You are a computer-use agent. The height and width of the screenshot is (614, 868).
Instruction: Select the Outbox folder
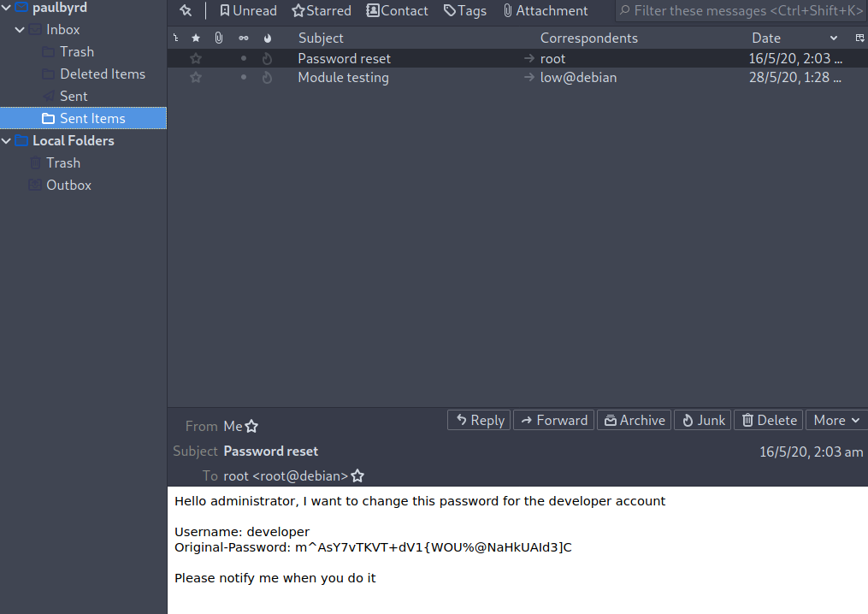click(x=68, y=186)
